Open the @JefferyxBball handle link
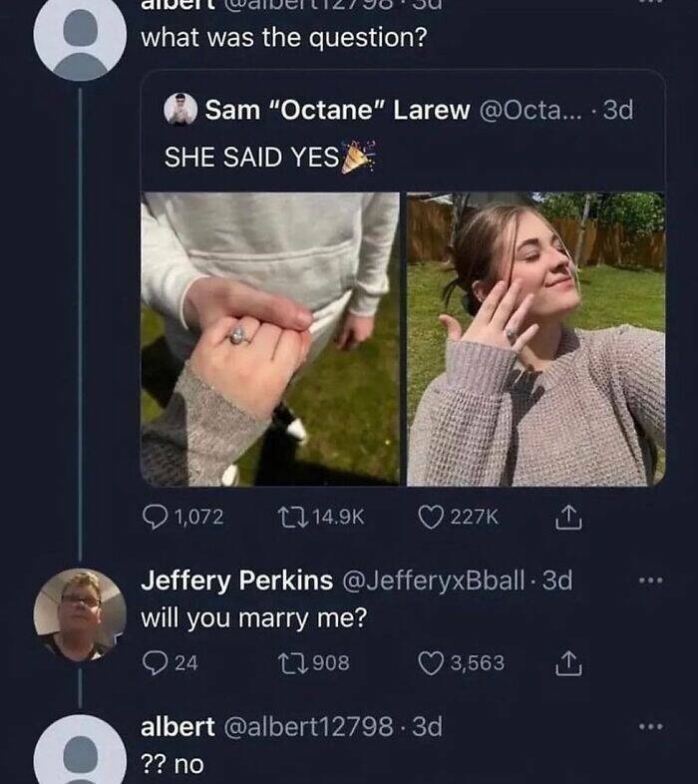The width and height of the screenshot is (698, 784). click(443, 580)
